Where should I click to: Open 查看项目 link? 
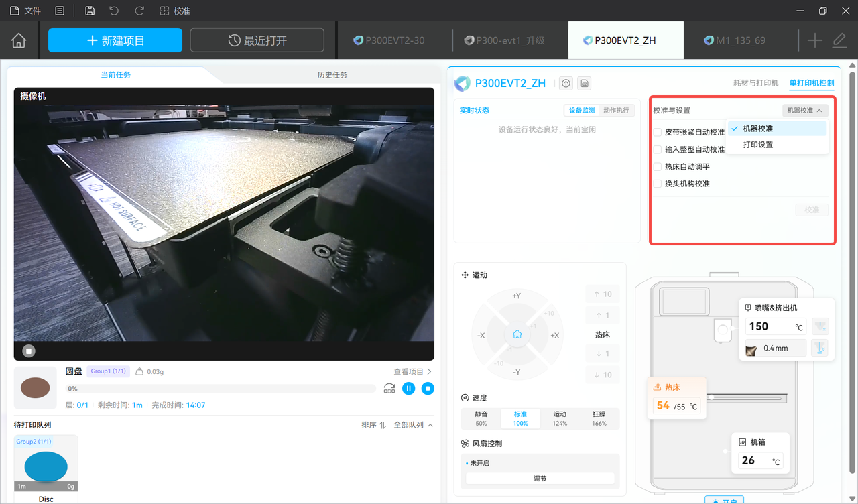click(x=412, y=371)
